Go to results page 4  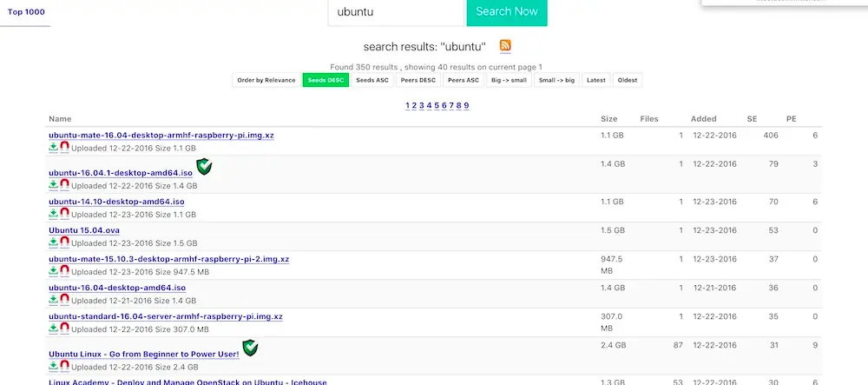(429, 105)
